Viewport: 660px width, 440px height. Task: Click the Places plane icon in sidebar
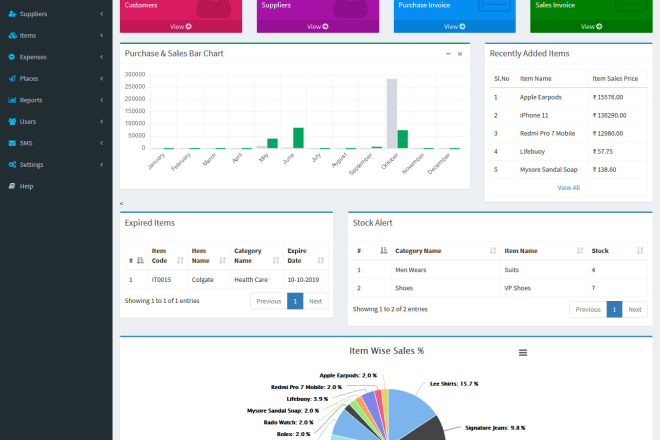click(x=12, y=78)
